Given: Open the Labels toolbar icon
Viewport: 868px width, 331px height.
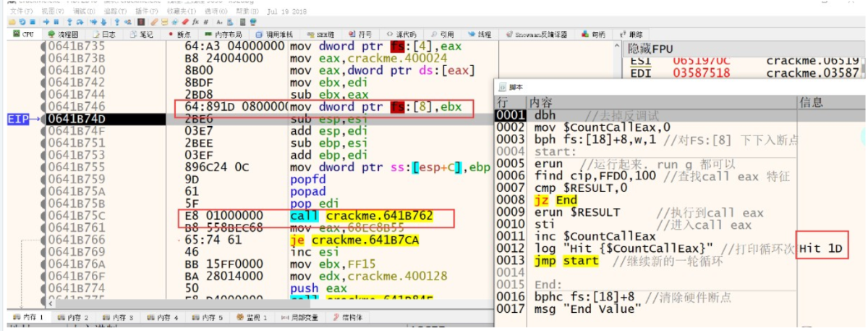Looking at the screenshot, I should (x=174, y=22).
